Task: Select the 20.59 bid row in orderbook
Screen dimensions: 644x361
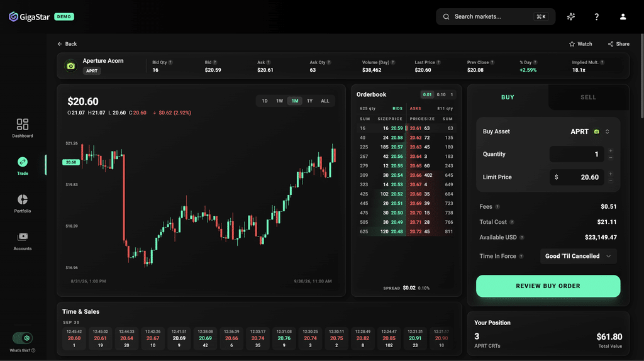Action: tap(381, 128)
